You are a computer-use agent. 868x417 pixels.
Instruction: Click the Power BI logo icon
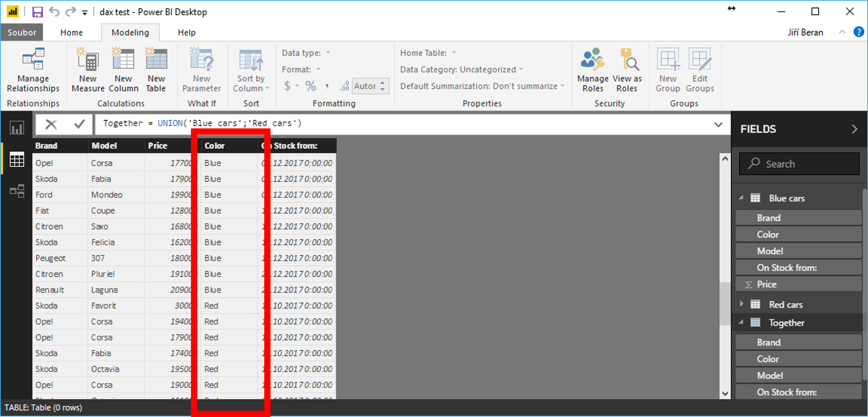pyautogui.click(x=13, y=12)
